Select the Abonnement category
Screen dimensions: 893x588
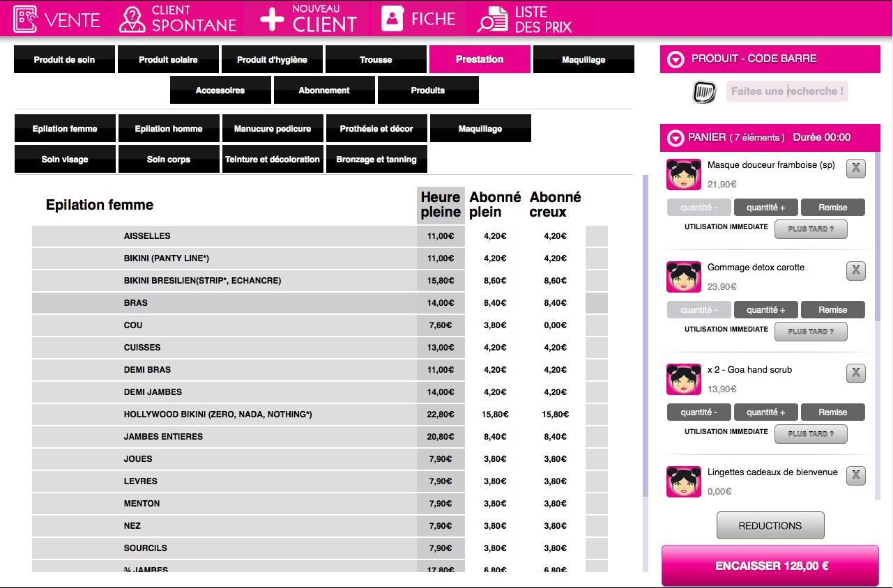324,90
